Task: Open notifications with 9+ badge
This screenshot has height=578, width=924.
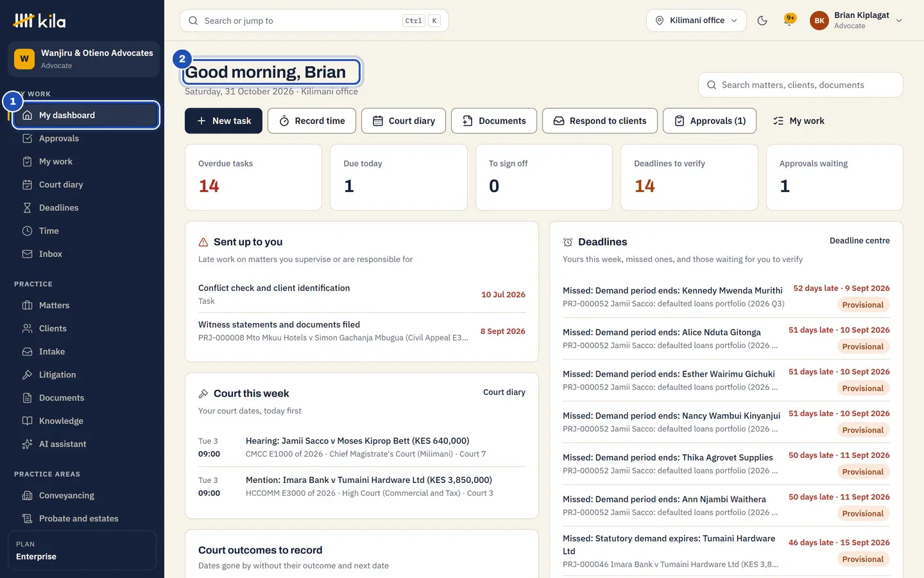Action: (x=790, y=20)
